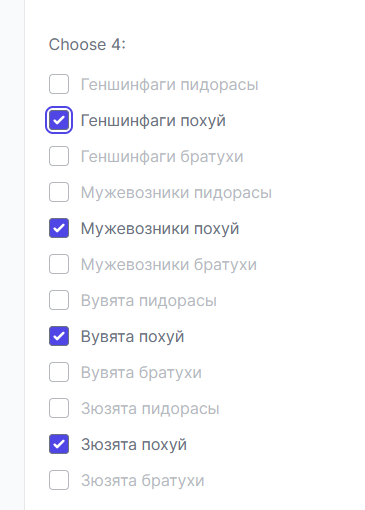Tick the 'Геншинфаги братухи' checkbox
This screenshot has width=365, height=510.
(x=59, y=156)
